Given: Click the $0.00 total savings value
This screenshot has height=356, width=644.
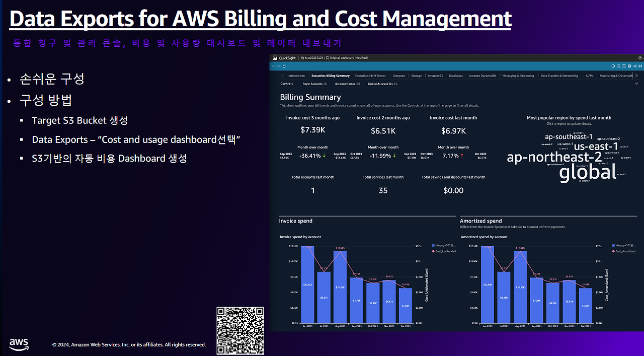Looking at the screenshot, I should (x=453, y=190).
